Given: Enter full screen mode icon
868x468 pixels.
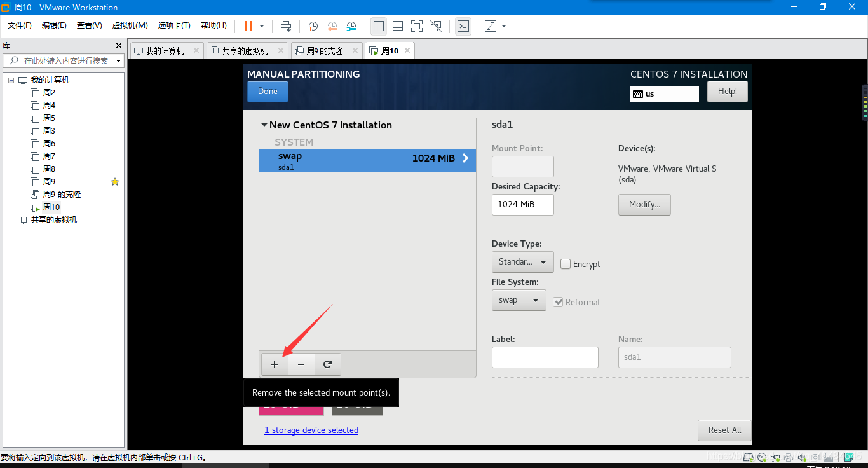Looking at the screenshot, I should tap(417, 26).
